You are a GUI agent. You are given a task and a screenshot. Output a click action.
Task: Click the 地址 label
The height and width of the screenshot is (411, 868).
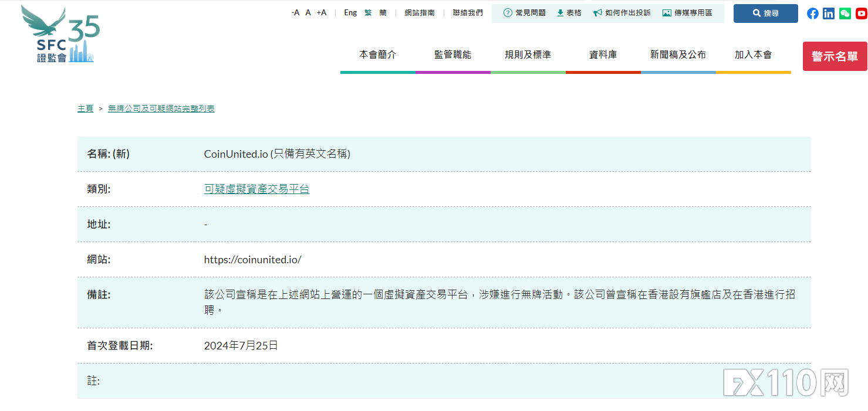[x=99, y=224]
